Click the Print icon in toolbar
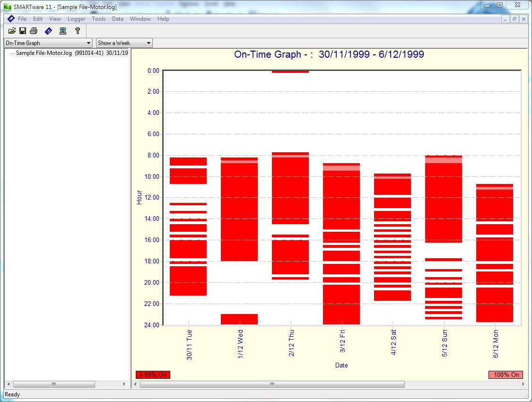This screenshot has width=532, height=402. pyautogui.click(x=34, y=31)
